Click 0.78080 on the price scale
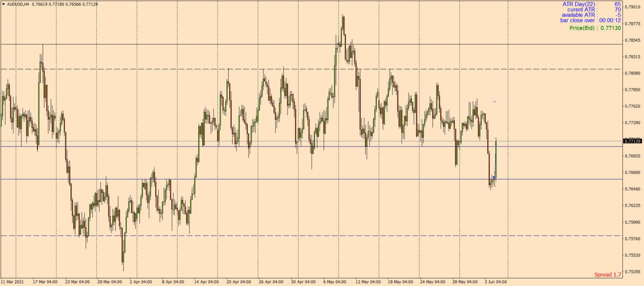This screenshot has width=644, height=286. pos(633,73)
